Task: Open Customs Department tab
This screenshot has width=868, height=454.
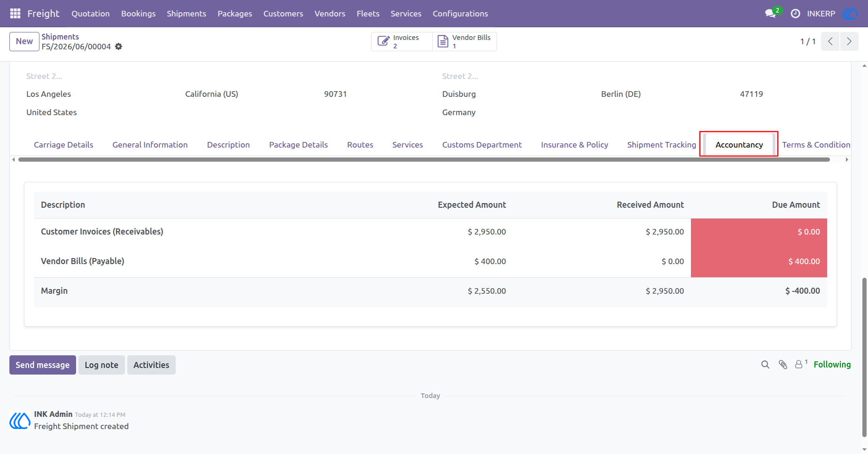Action: click(x=482, y=145)
